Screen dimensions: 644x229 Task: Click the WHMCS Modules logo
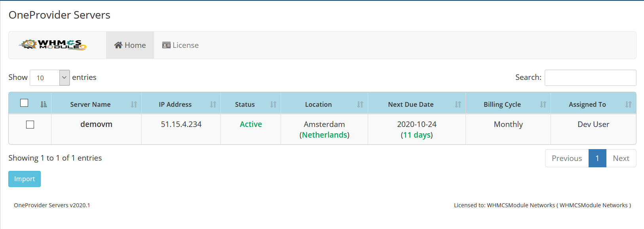coord(53,45)
